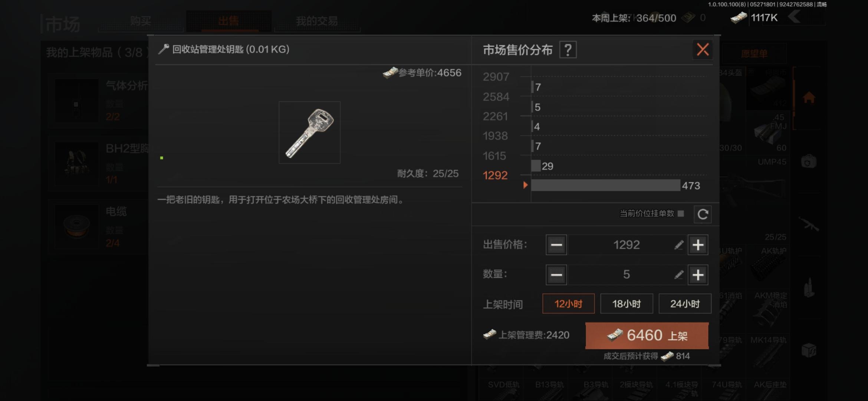This screenshot has height=401, width=868.
Task: Click the pencil to edit sale price
Action: pyautogui.click(x=679, y=245)
